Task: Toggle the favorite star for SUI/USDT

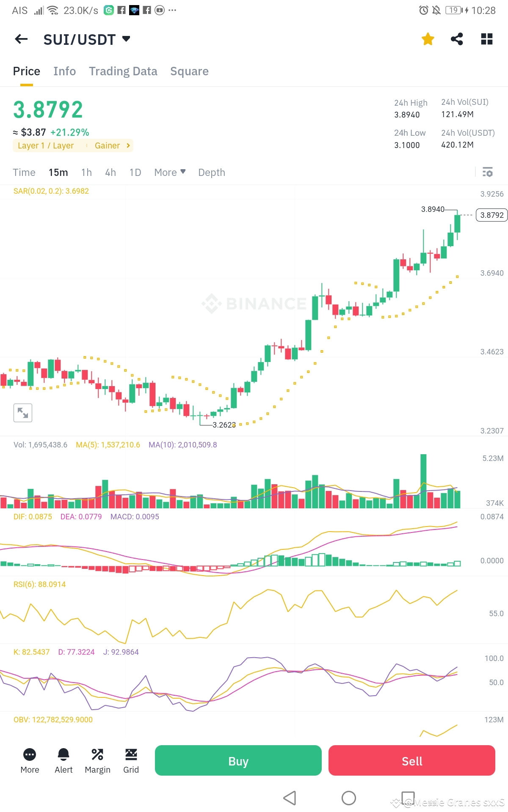Action: [x=428, y=39]
